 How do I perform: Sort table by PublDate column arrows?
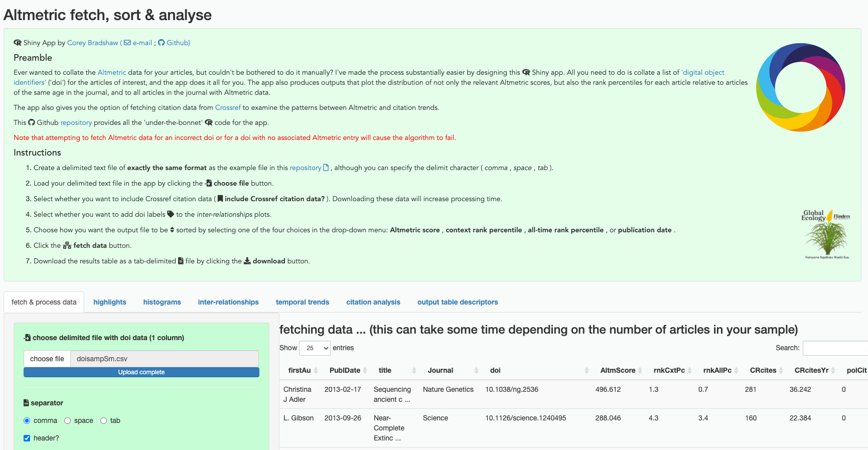point(365,371)
